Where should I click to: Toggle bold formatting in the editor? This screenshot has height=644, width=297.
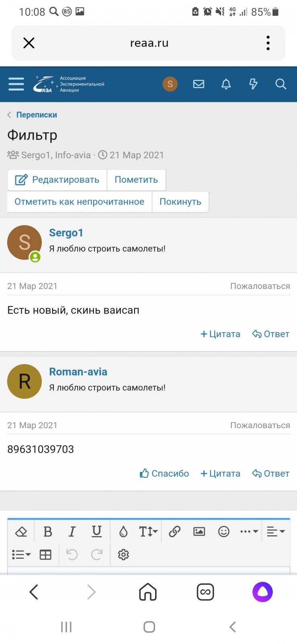(x=47, y=531)
